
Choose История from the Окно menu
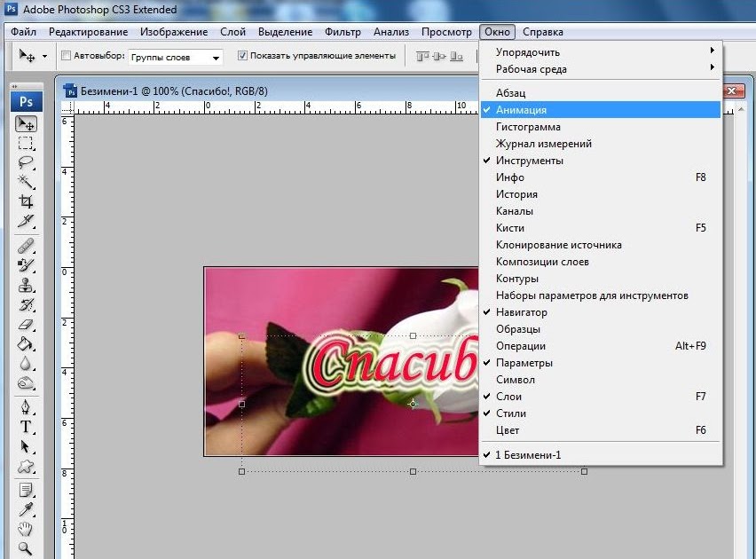coord(601,194)
